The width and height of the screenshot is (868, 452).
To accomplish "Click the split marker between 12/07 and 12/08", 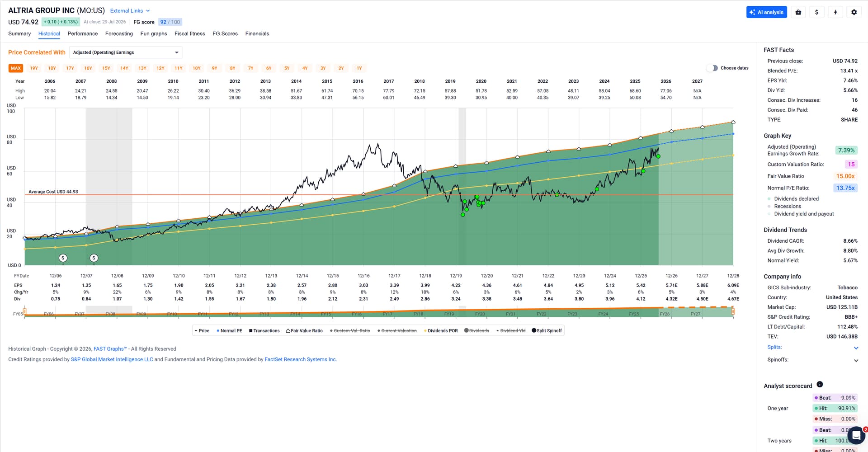I will 94,258.
